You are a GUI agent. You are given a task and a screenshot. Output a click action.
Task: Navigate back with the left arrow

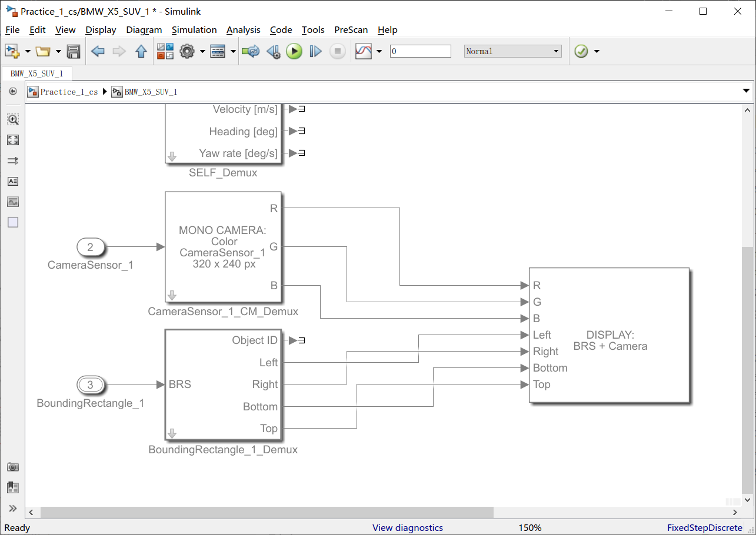pyautogui.click(x=98, y=52)
